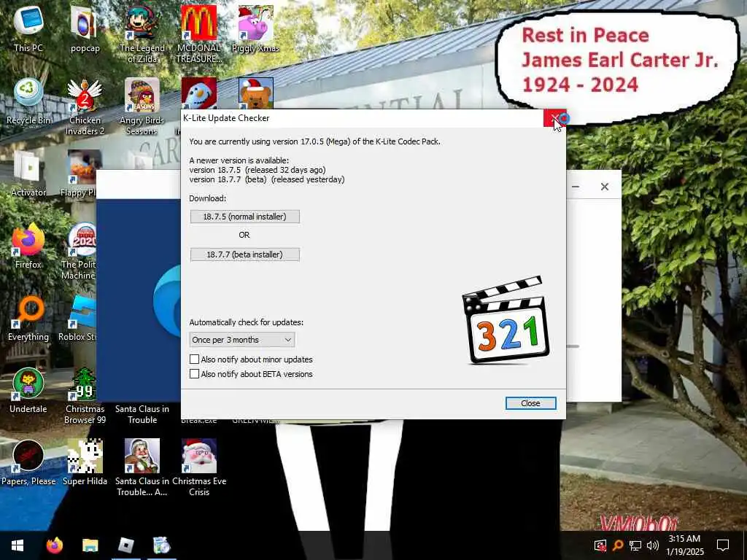Click the K-Lite Update Checker title bar

(x=362, y=118)
